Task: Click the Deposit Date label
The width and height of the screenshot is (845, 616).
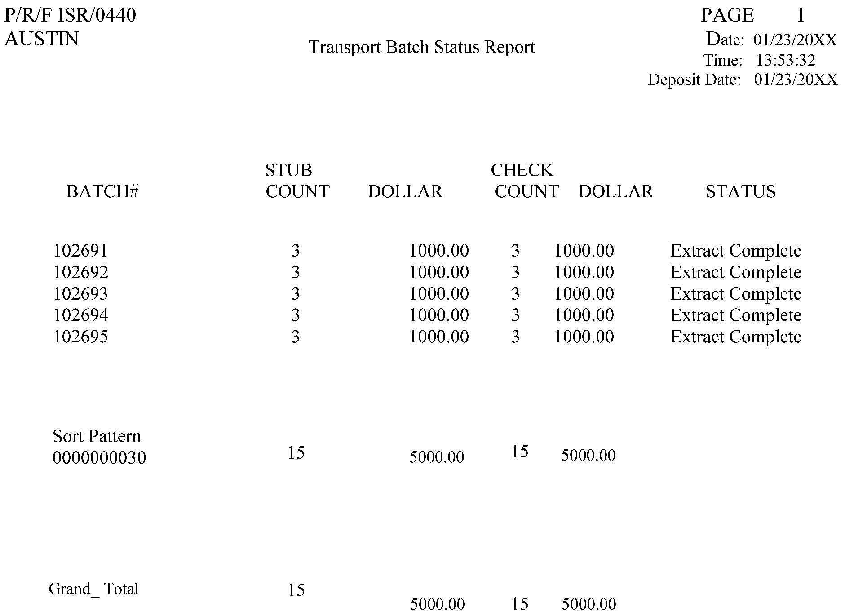Action: pyautogui.click(x=694, y=80)
